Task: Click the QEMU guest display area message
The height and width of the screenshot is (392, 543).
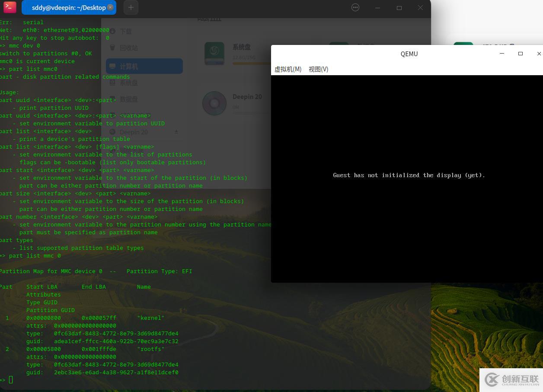Action: pyautogui.click(x=409, y=175)
